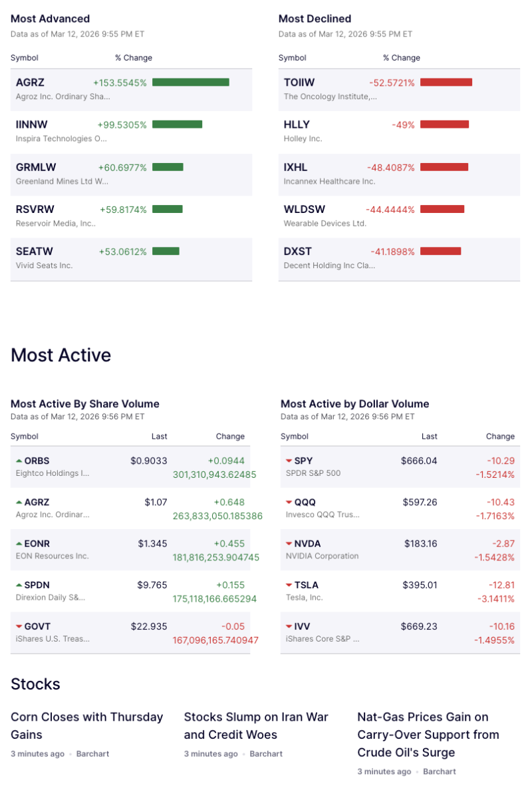
Task: Click the Symbol column header in Most Declined
Action: click(x=292, y=58)
